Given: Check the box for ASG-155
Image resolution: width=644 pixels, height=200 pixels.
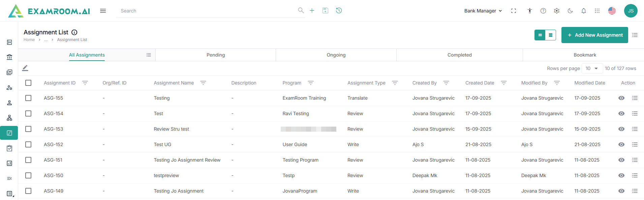Looking at the screenshot, I should tap(28, 98).
